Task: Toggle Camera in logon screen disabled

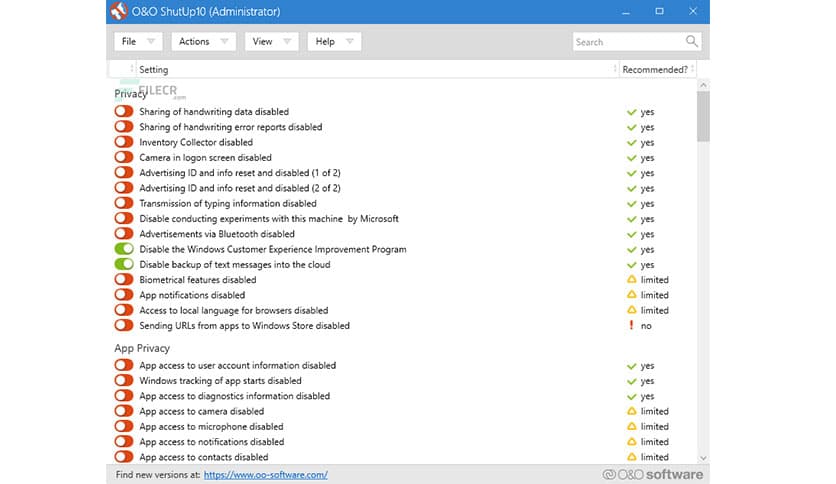Action: pyautogui.click(x=124, y=158)
